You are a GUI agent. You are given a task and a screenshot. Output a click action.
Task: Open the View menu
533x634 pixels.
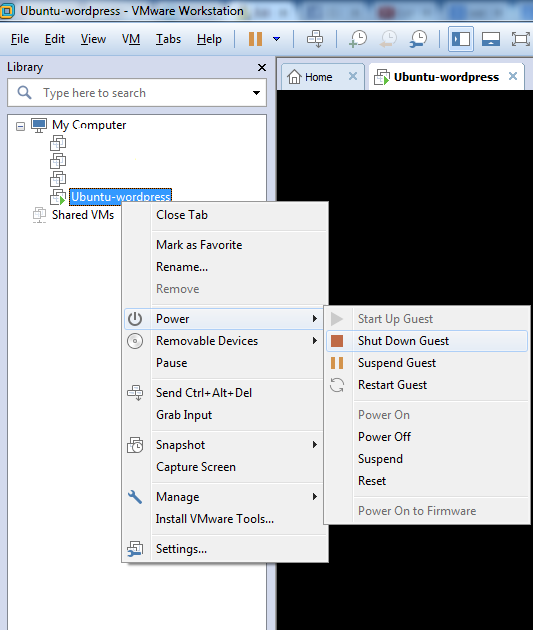click(x=93, y=39)
